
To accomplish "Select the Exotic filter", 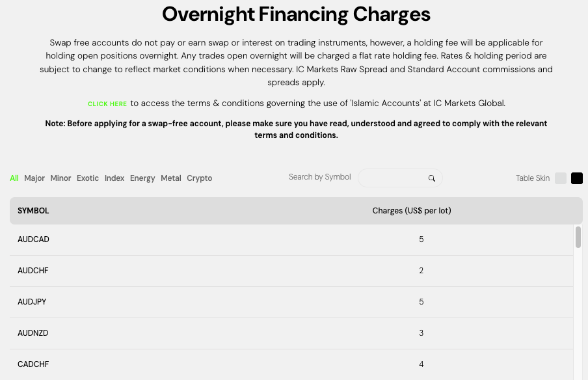I will 87,178.
